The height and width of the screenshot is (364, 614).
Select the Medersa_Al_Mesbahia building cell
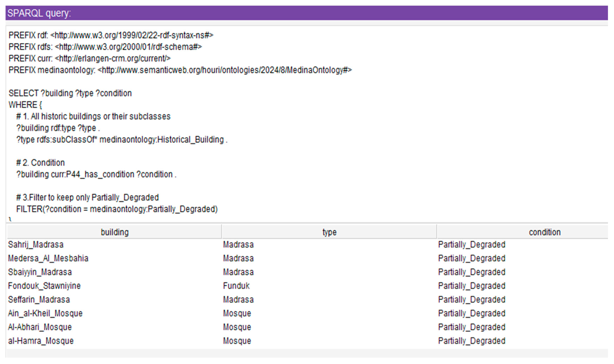tap(48, 258)
